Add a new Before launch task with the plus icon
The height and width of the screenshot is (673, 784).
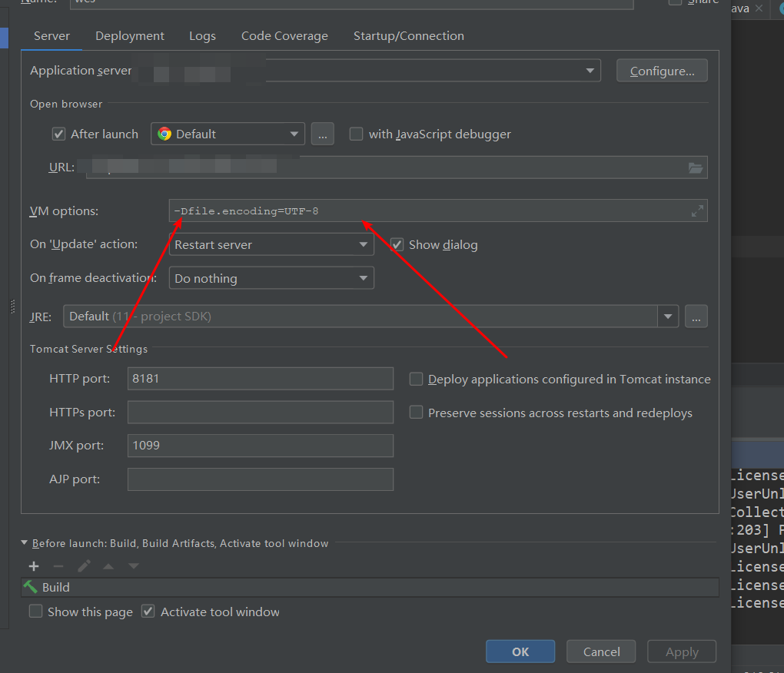34,566
